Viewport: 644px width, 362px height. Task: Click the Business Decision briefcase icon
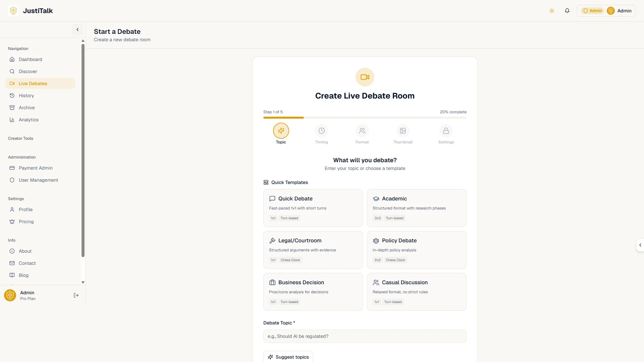272,283
